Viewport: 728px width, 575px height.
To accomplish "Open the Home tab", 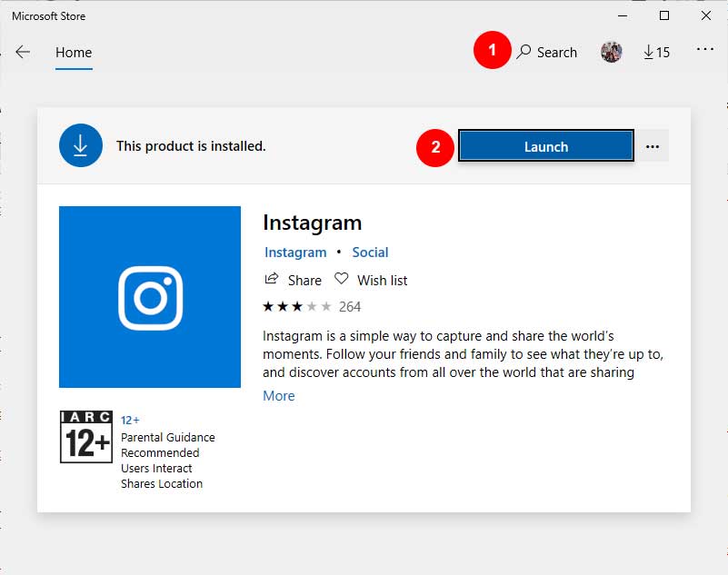I will tap(74, 53).
